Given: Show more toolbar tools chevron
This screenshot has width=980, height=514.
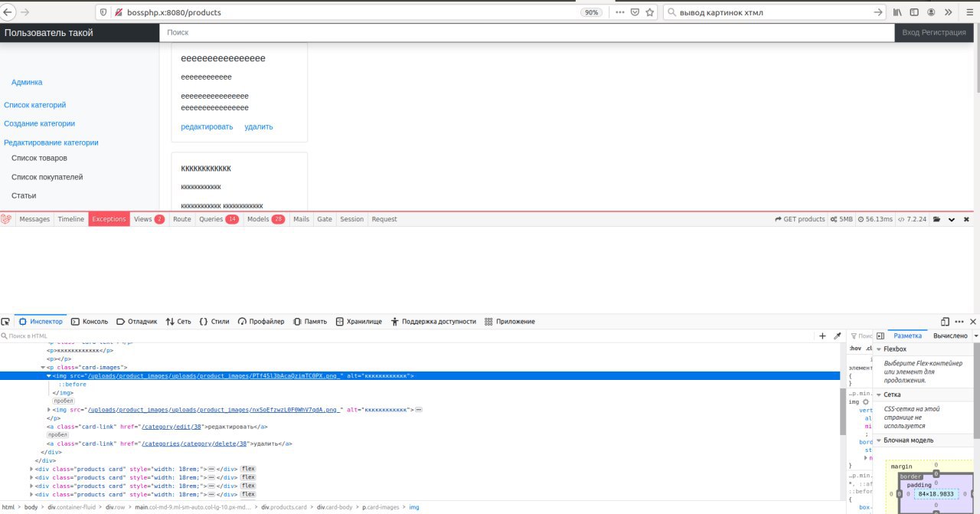Looking at the screenshot, I should (x=949, y=12).
